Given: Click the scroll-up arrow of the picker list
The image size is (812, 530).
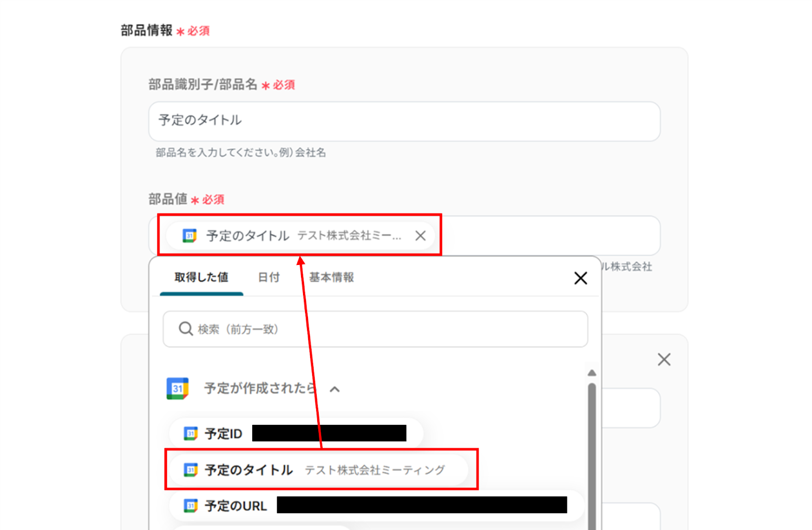Looking at the screenshot, I should point(592,373).
